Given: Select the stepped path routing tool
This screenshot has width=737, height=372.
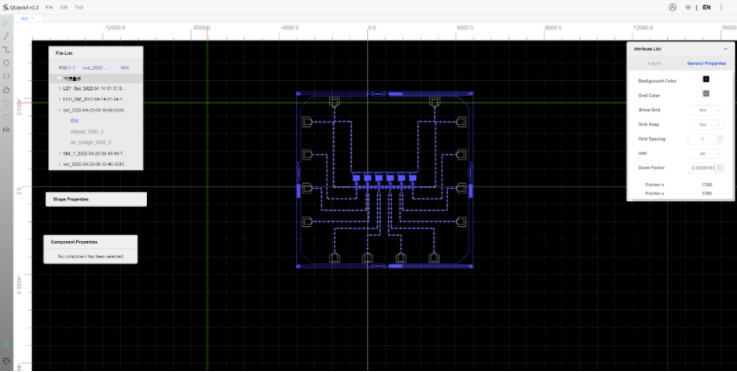Looking at the screenshot, I should click(6, 49).
